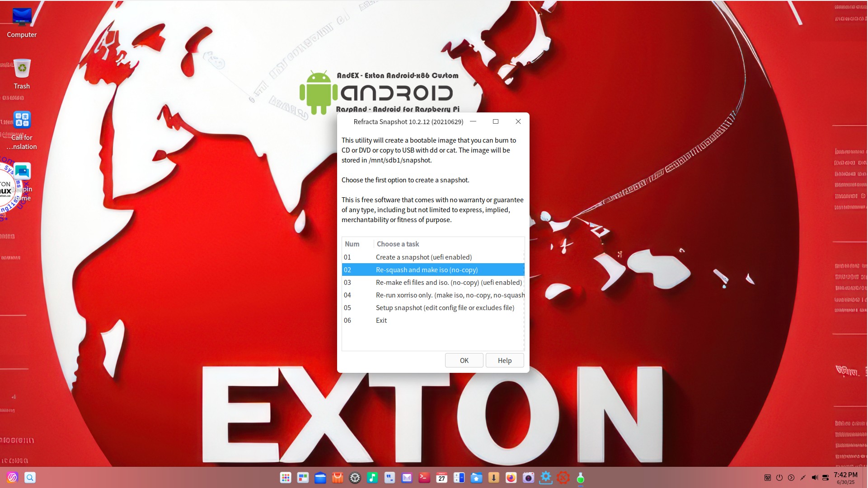
Task: Open the orange downloader arrow icon
Action: pyautogui.click(x=494, y=478)
